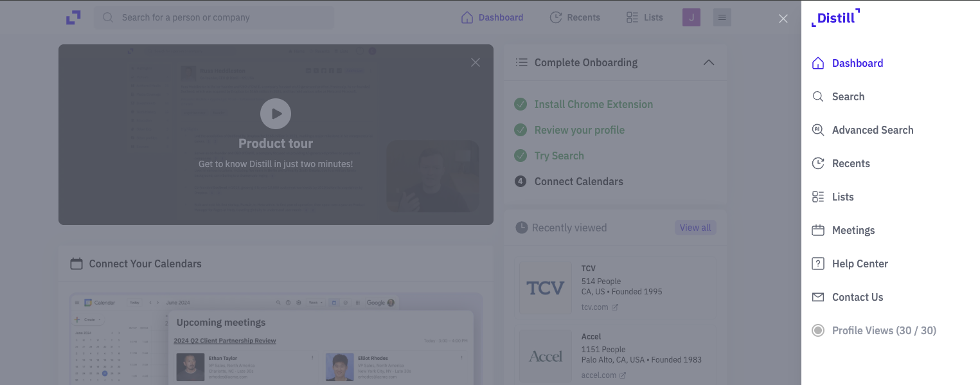Open the Lists tab in top navigation
The image size is (980, 385).
pyautogui.click(x=645, y=17)
